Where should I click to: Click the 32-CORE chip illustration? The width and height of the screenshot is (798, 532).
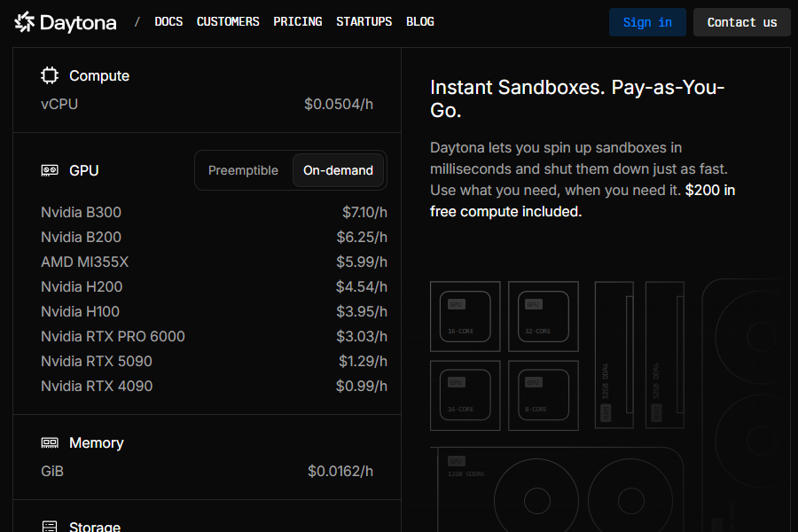tap(544, 317)
